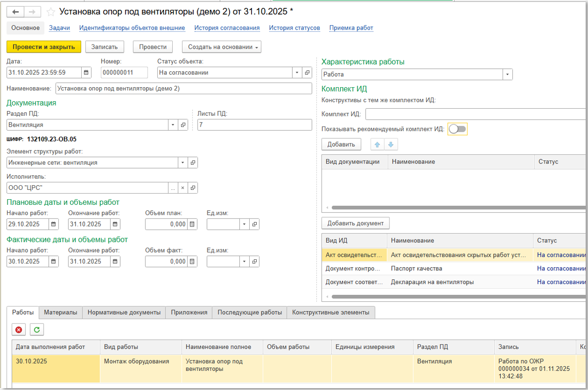Click the red delete icon in Работы tab
The height and width of the screenshot is (390, 588).
click(19, 330)
